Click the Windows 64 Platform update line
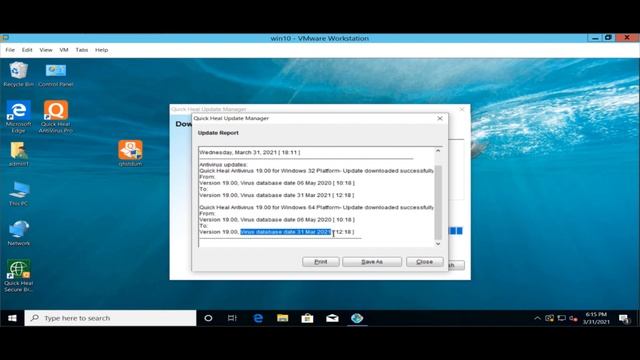640x360 pixels. coord(316,207)
